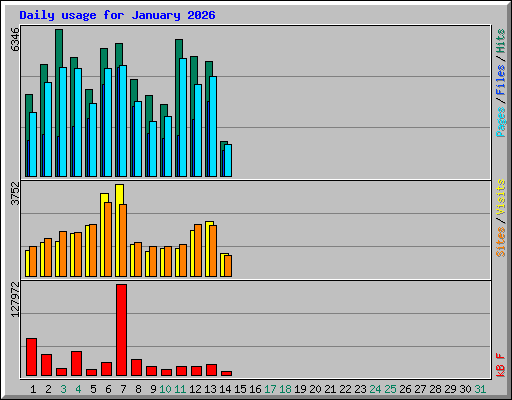Image resolution: width=512 pixels, height=400 pixels.
Task: Click day 13 on the date axis
Action: (210, 389)
